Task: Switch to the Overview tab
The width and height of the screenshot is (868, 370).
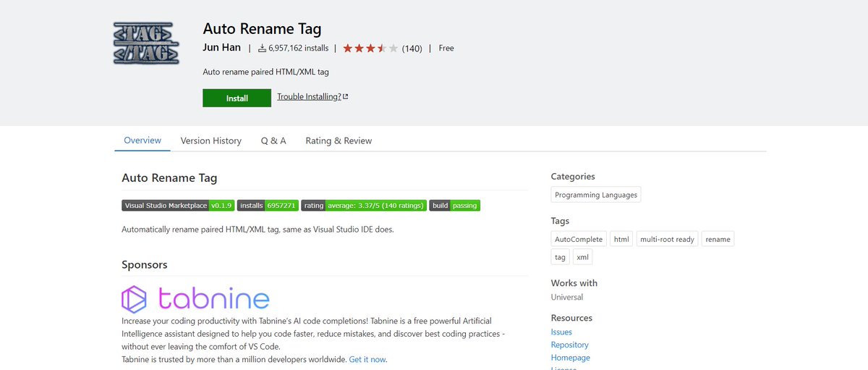Action: pyautogui.click(x=142, y=140)
